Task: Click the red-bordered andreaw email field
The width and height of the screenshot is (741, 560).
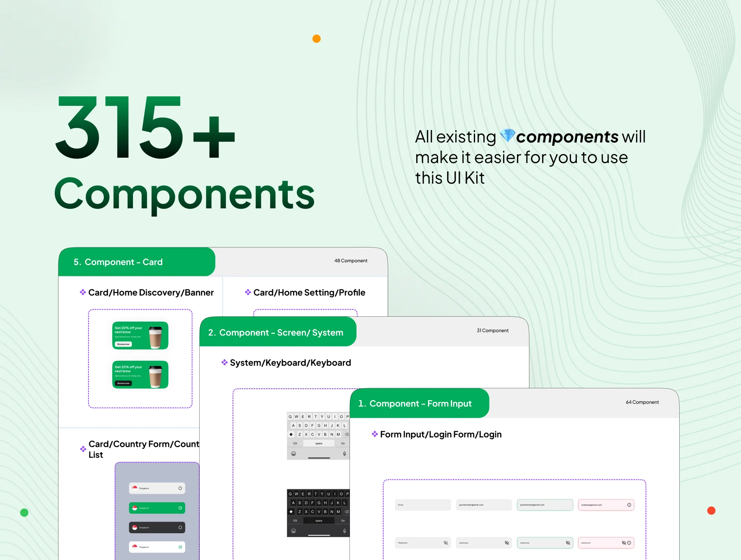Action: point(606,505)
